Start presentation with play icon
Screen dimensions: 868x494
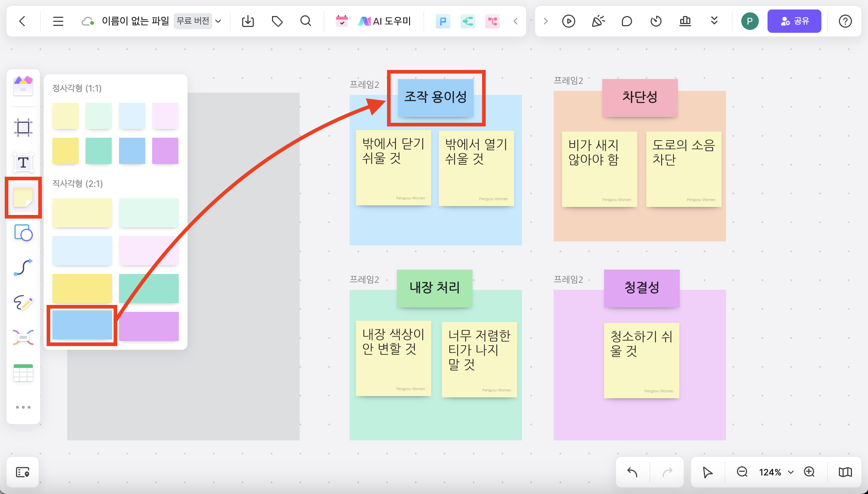coord(568,21)
